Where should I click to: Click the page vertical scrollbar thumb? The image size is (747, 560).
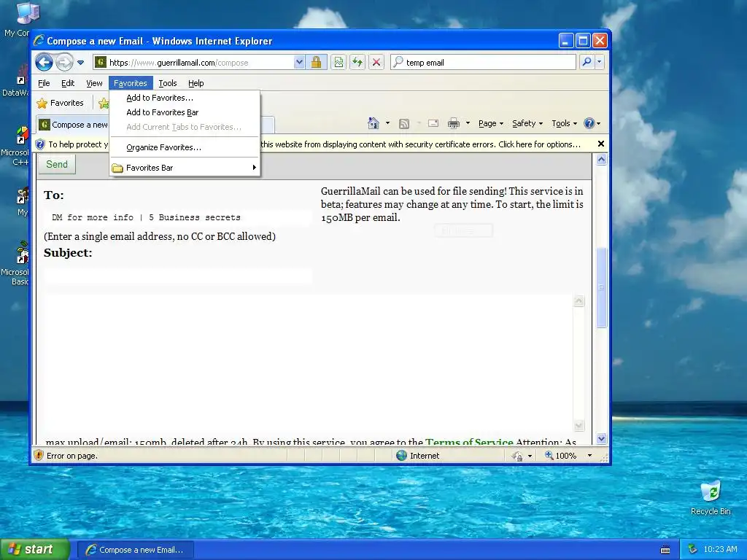[601, 287]
